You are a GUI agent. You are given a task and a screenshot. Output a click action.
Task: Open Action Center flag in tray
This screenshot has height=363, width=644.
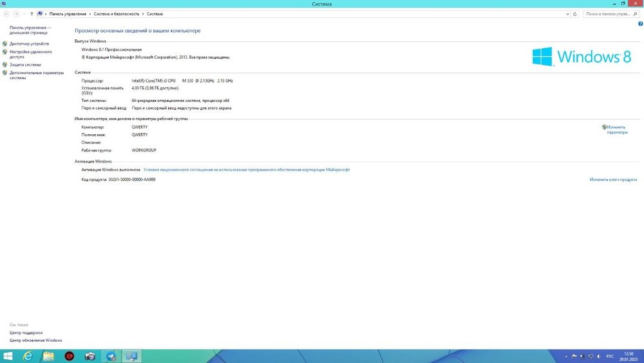click(x=574, y=357)
